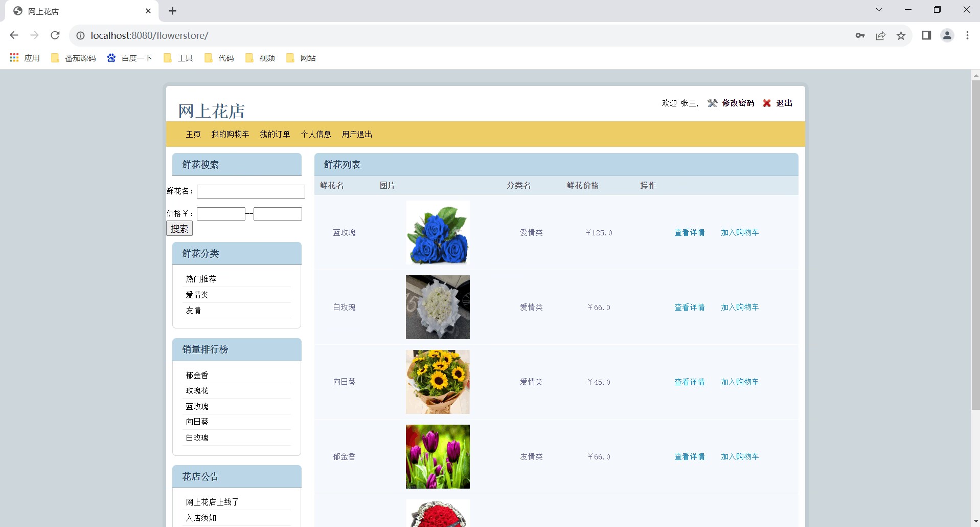Image resolution: width=980 pixels, height=527 pixels.
Task: Click the browser back arrow
Action: pos(14,35)
